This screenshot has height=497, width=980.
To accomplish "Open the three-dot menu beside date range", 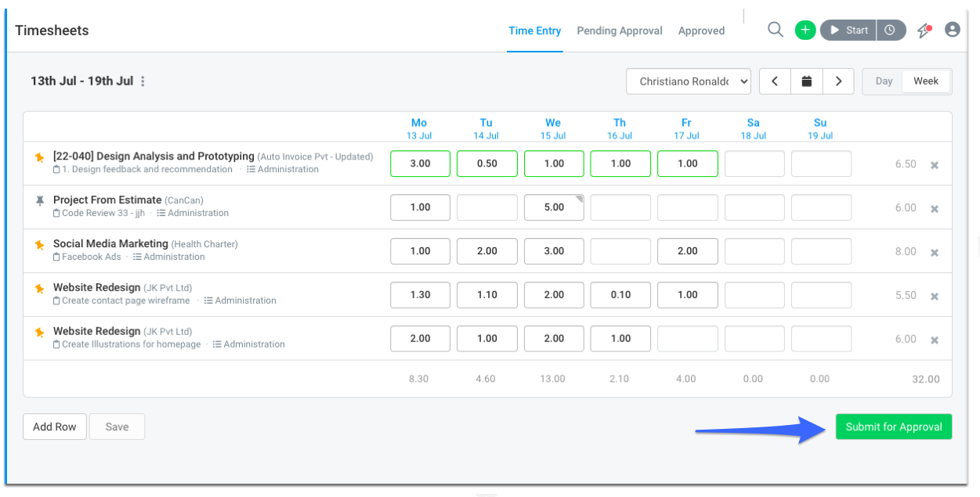I will [x=143, y=81].
